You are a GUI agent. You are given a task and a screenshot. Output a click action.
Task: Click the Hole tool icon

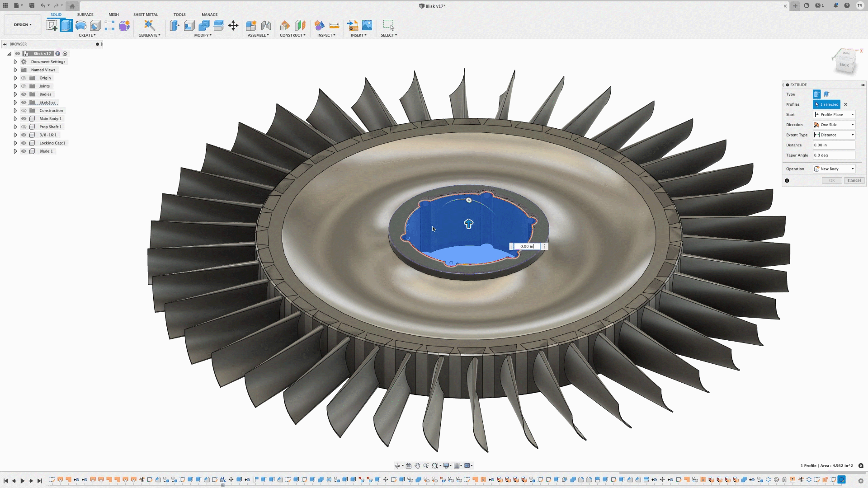tap(95, 25)
